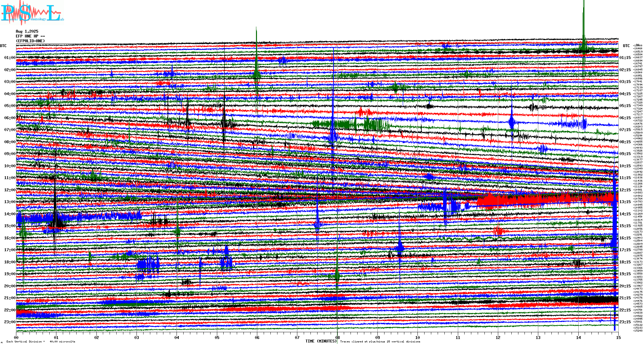Click the '19:15' time label on the right
The height and width of the screenshot is (346, 644).
pos(625,274)
